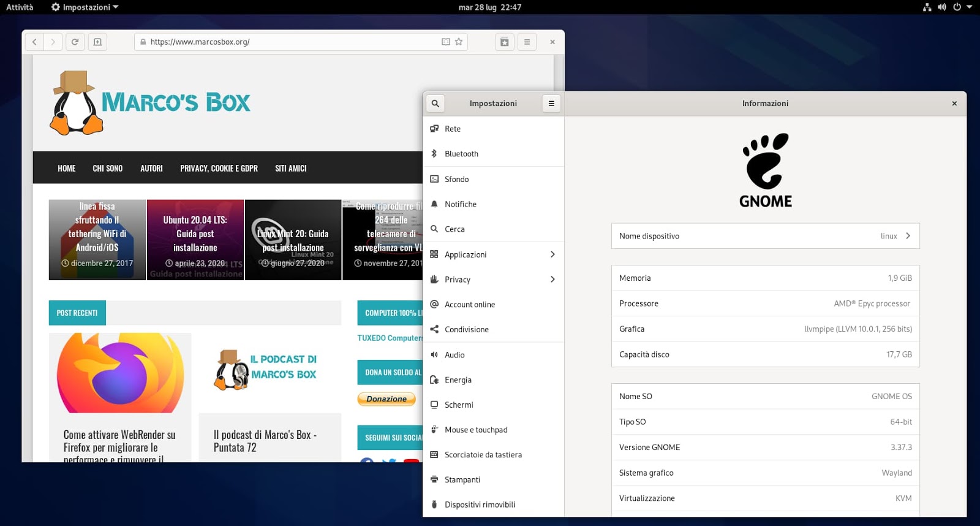
Task: Expand Privacy submenu chevron
Action: pos(552,280)
